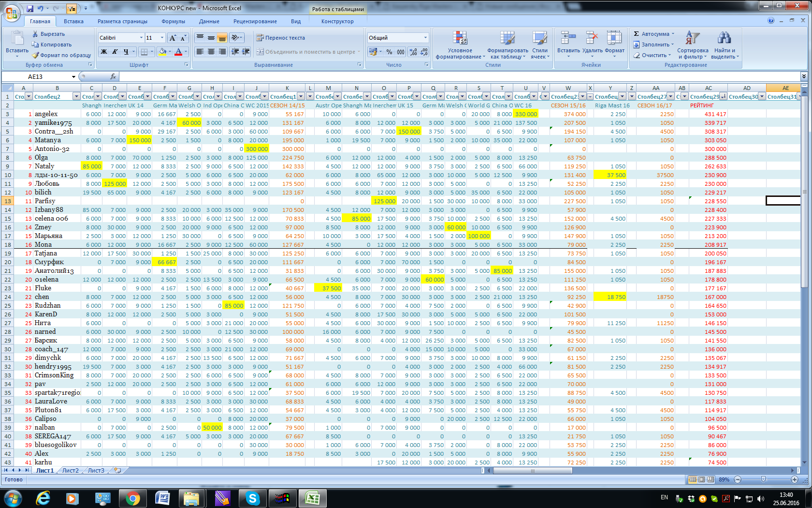Viewport: 812px width, 508px height.
Task: Click the increase font size icon
Action: (x=173, y=38)
